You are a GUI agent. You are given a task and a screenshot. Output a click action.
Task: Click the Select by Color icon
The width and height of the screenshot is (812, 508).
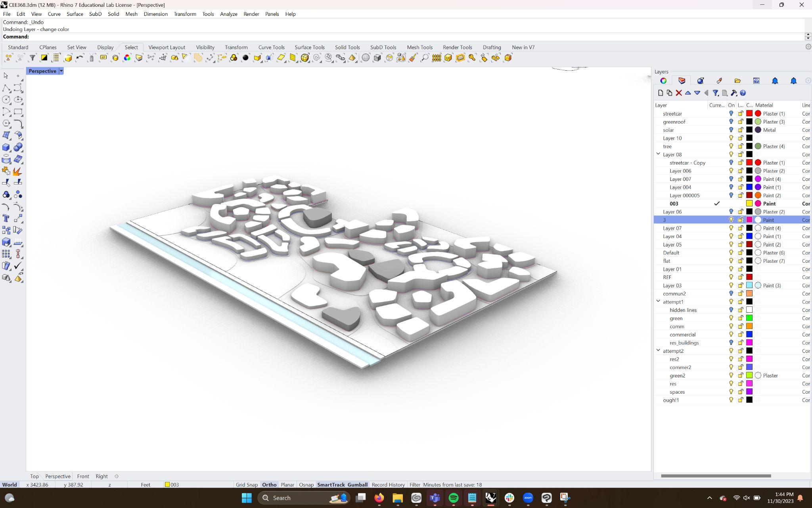pyautogui.click(x=127, y=58)
